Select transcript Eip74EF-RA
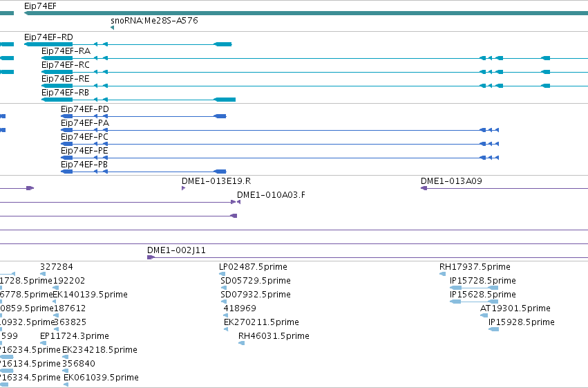 314,58
